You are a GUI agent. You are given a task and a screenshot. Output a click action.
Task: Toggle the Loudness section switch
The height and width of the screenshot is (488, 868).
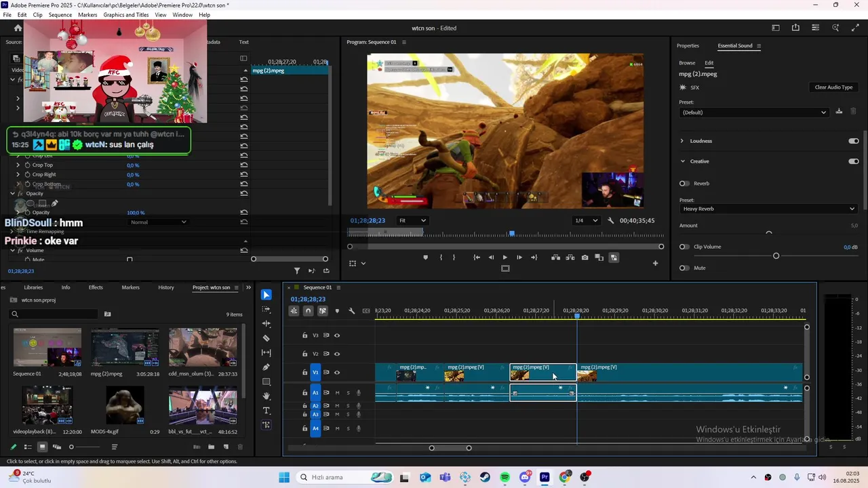point(854,141)
